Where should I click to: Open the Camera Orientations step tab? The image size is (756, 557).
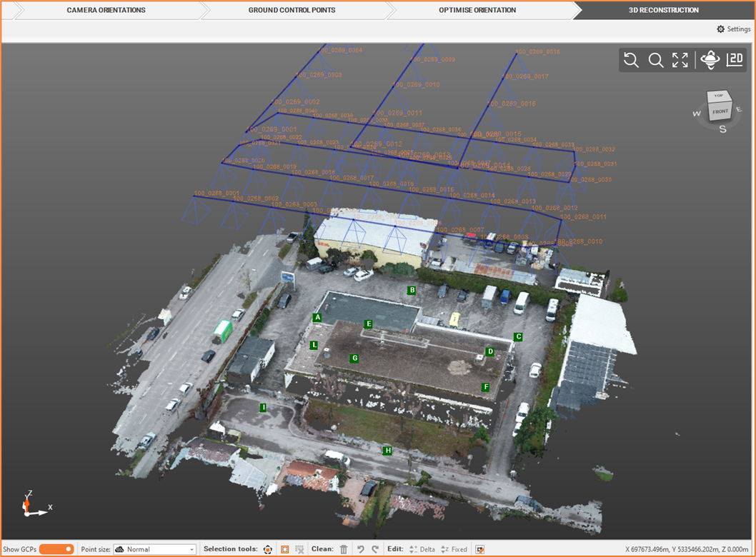(106, 10)
